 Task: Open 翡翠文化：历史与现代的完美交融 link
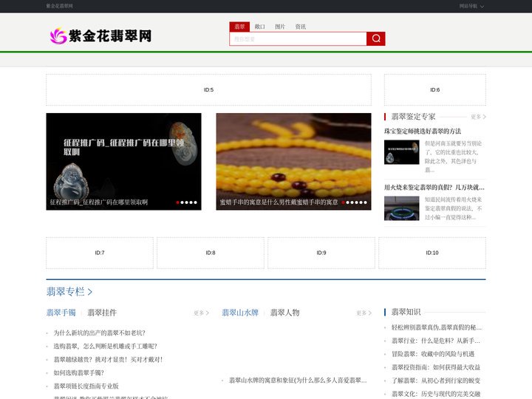click(x=436, y=394)
